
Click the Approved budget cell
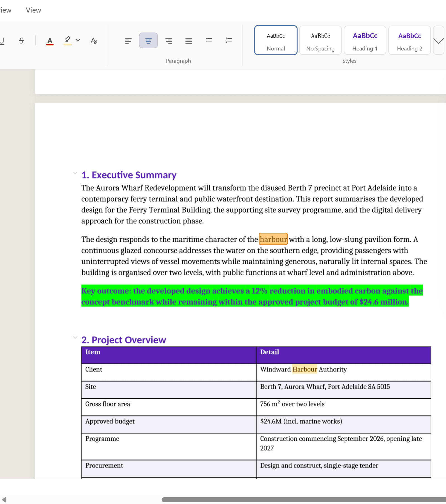pyautogui.click(x=169, y=424)
